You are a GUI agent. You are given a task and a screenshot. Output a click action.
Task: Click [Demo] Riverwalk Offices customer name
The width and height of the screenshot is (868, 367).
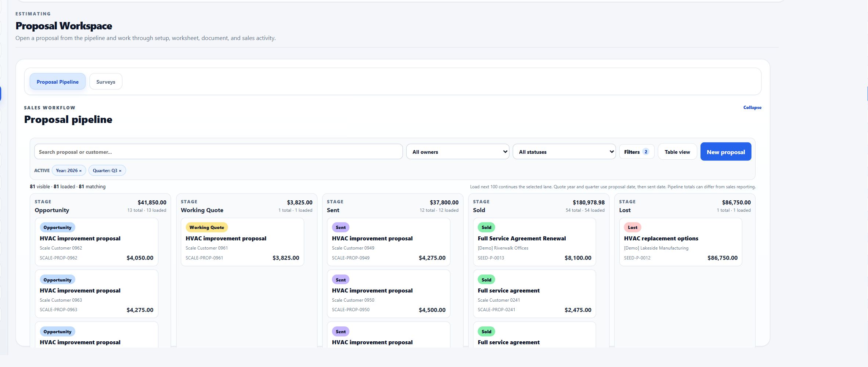[x=503, y=248]
